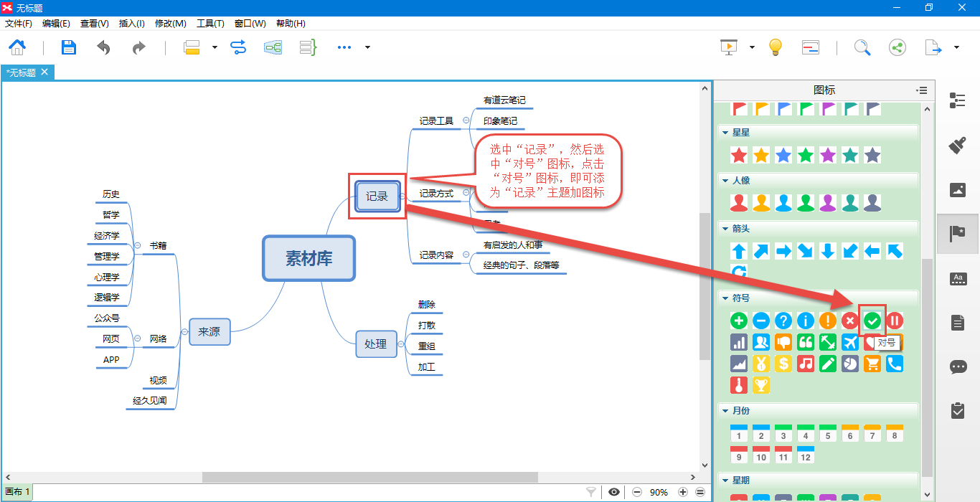This screenshot has height=502, width=980.
Task: Open the export dropdown arrow
Action: click(x=956, y=47)
